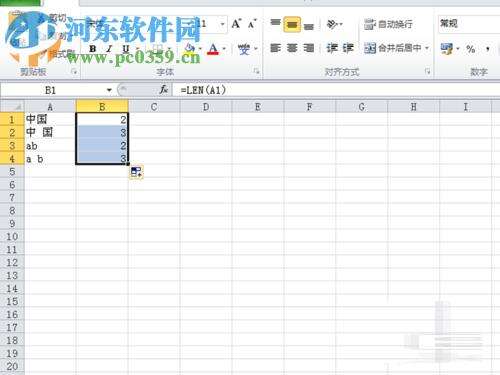This screenshot has width=500, height=375.
Task: Open Name Box dropdown arrow
Action: [x=109, y=90]
